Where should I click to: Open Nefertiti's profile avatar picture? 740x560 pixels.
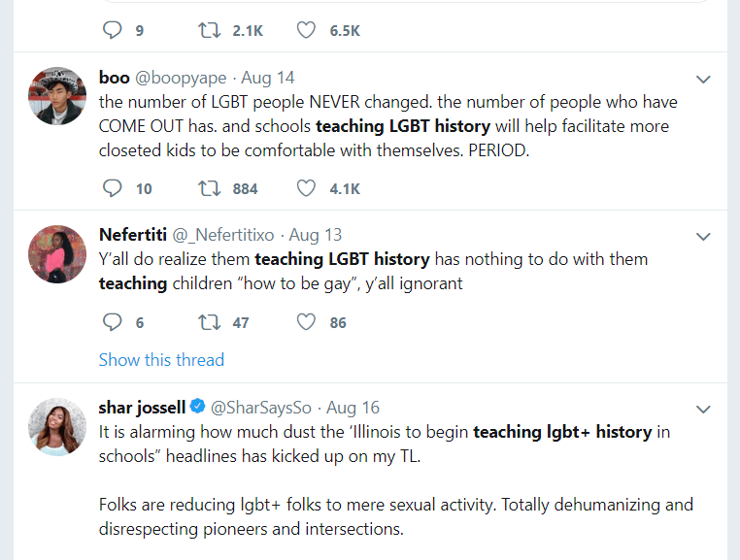click(x=58, y=253)
